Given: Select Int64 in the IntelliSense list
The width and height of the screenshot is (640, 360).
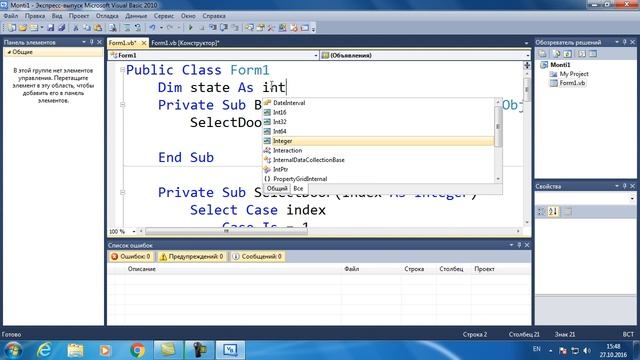Looking at the screenshot, I should pos(378,131).
